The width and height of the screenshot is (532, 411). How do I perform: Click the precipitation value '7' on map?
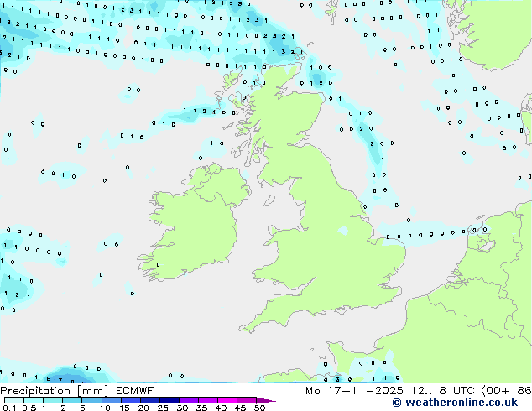coord(60,381)
